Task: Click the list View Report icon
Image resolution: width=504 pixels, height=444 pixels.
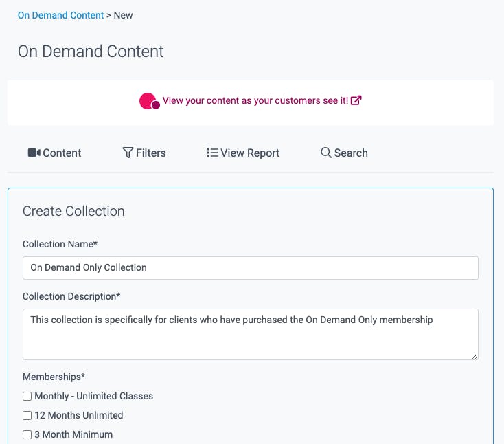Action: [x=212, y=153]
